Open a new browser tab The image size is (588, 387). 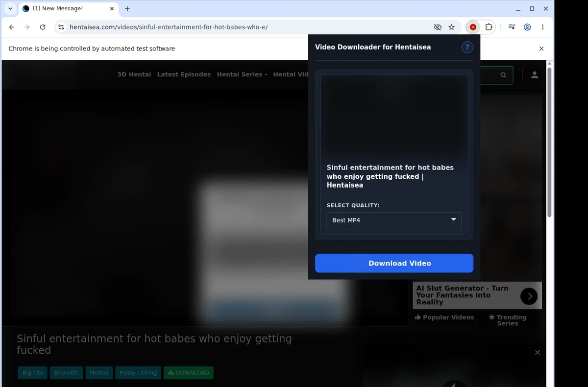point(127,8)
